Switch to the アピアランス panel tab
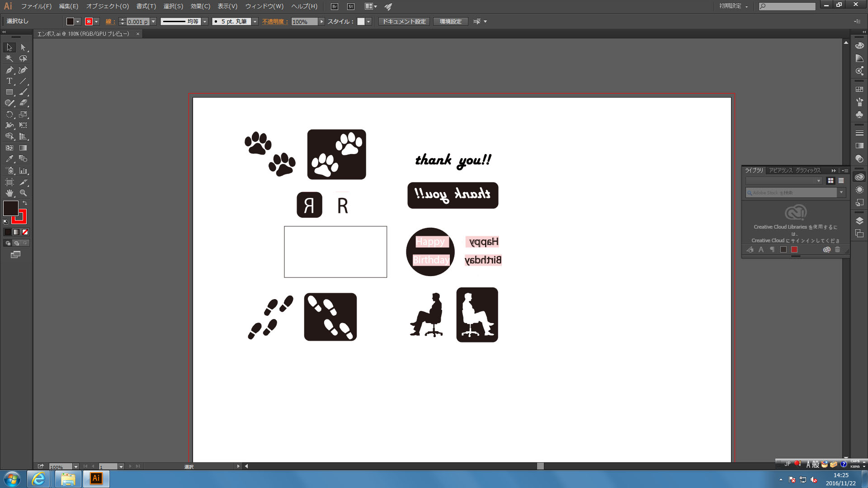Viewport: 868px width, 488px height. (781, 170)
